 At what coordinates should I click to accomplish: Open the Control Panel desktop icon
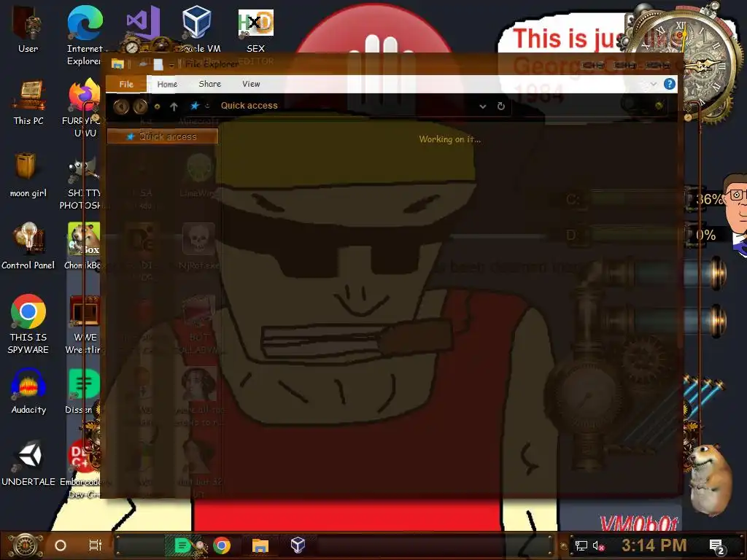coord(28,246)
